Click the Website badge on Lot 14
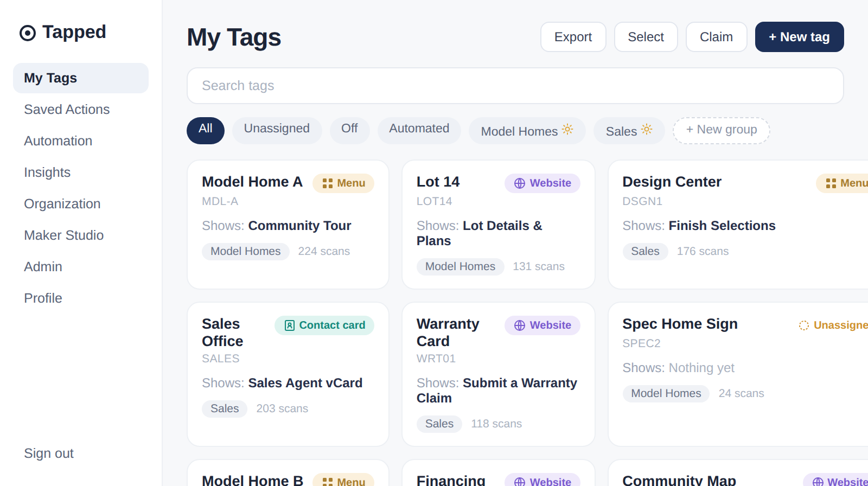This screenshot has width=868, height=486. click(x=542, y=183)
